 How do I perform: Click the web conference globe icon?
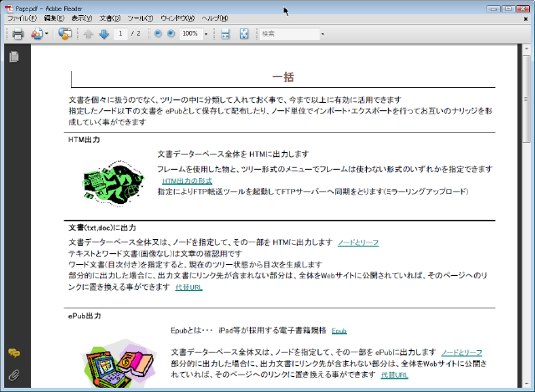(x=64, y=33)
